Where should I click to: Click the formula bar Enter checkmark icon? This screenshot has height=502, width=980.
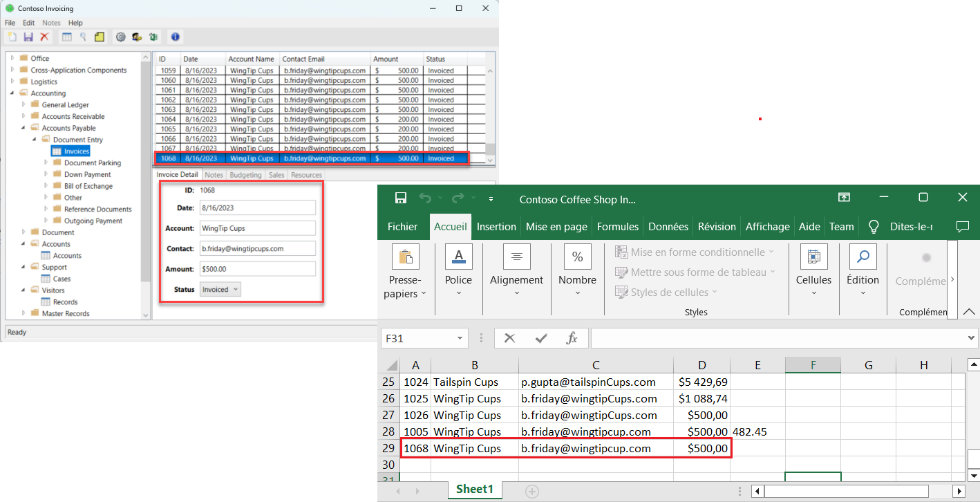point(541,338)
